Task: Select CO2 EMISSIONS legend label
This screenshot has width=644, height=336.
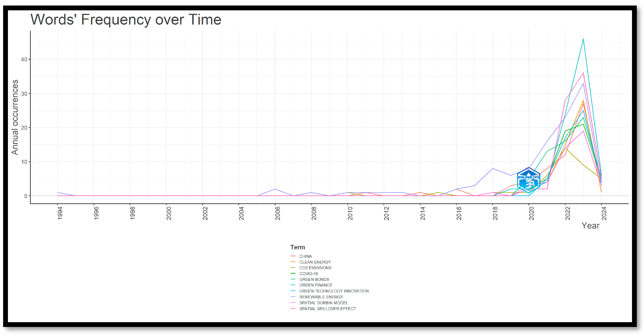Action: 315,268
